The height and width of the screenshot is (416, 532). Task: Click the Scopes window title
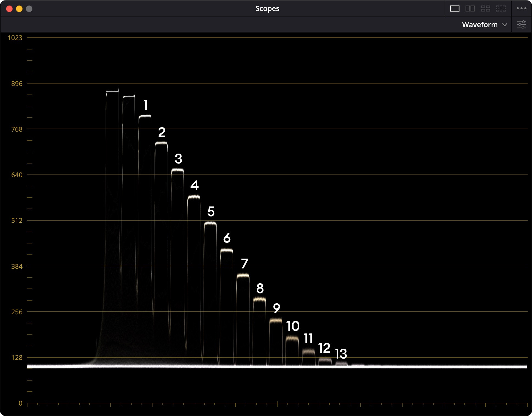pyautogui.click(x=267, y=9)
